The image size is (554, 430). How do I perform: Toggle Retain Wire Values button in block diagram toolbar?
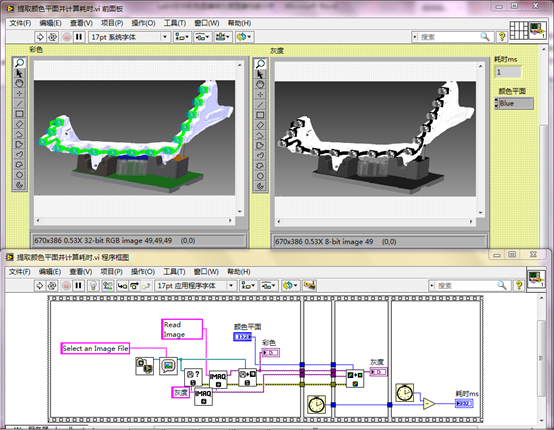(x=108, y=285)
